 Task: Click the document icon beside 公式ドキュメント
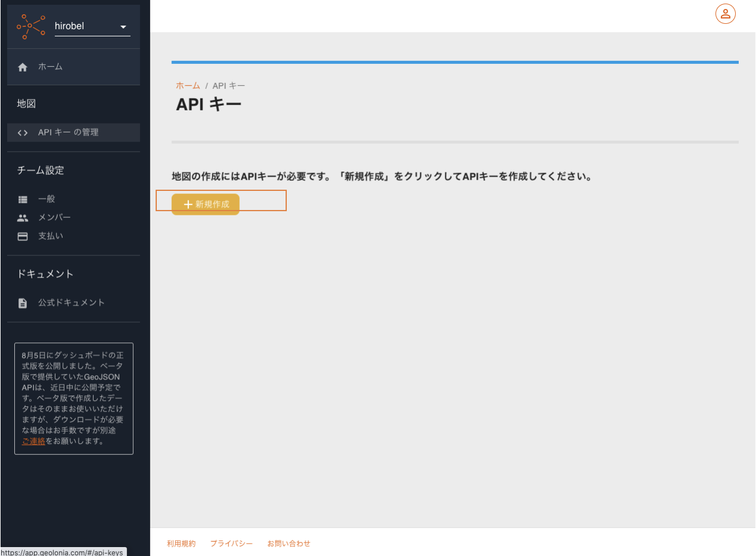coord(23,302)
